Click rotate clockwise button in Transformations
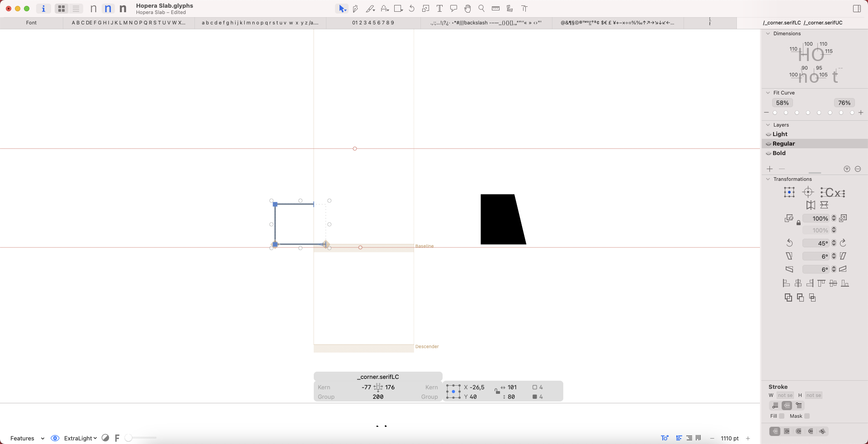868x444 pixels. pyautogui.click(x=843, y=243)
